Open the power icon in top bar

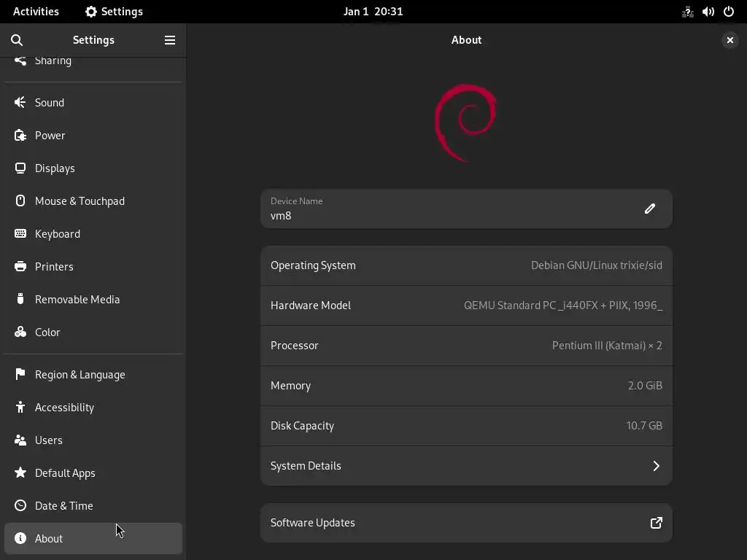pyautogui.click(x=729, y=12)
